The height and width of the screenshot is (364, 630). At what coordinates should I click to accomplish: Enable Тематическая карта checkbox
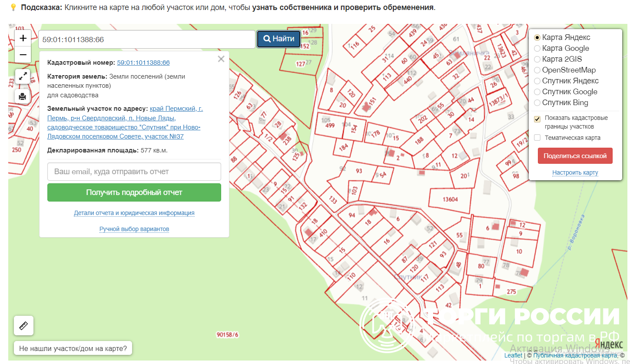tap(537, 138)
